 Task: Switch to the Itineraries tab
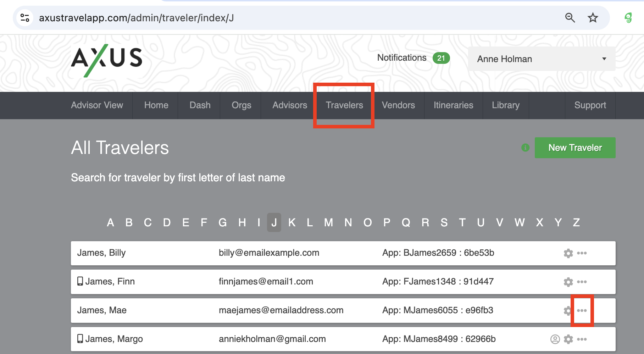click(453, 105)
